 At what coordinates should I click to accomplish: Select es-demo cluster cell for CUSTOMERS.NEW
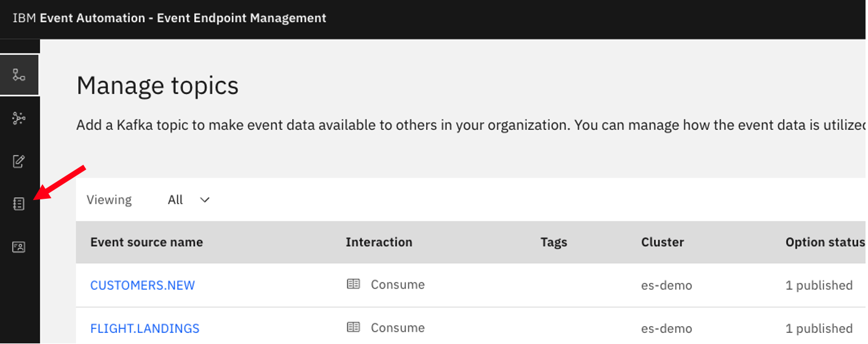(x=666, y=285)
